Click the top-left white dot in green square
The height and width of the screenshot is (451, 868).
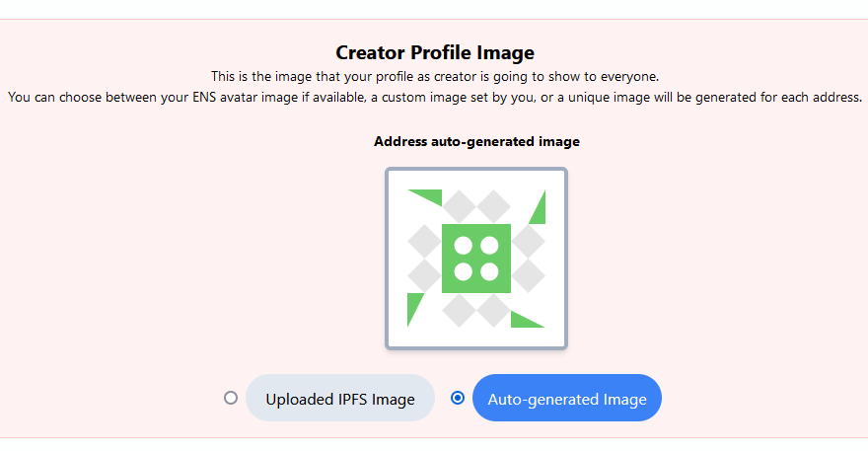point(464,246)
